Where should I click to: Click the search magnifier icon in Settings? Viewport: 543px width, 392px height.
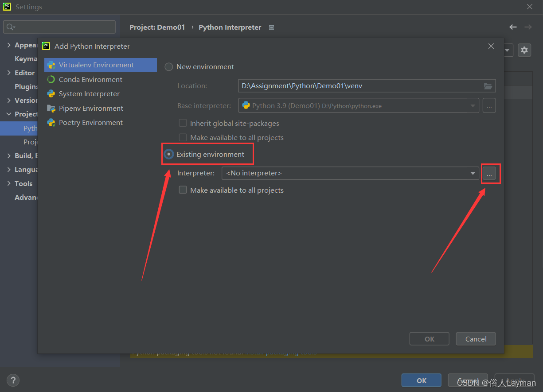10,27
